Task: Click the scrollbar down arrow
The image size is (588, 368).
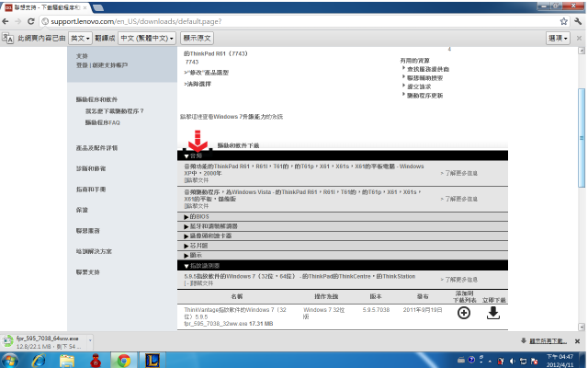Action: point(582,328)
